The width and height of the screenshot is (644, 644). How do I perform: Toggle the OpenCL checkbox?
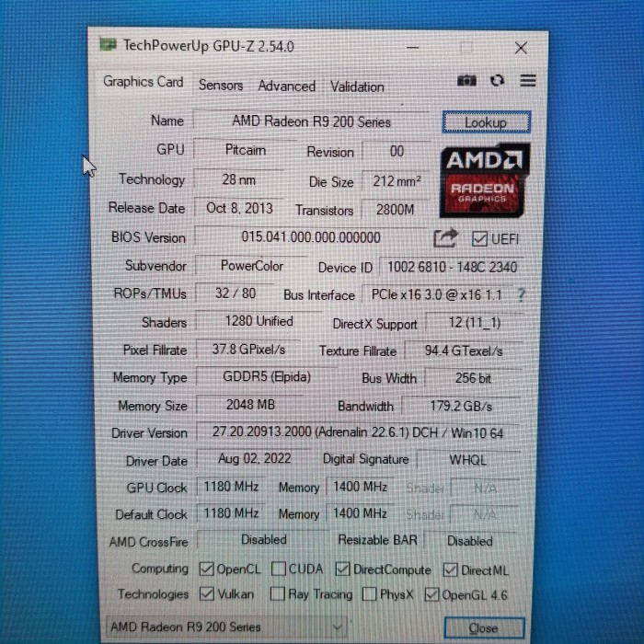pyautogui.click(x=206, y=569)
